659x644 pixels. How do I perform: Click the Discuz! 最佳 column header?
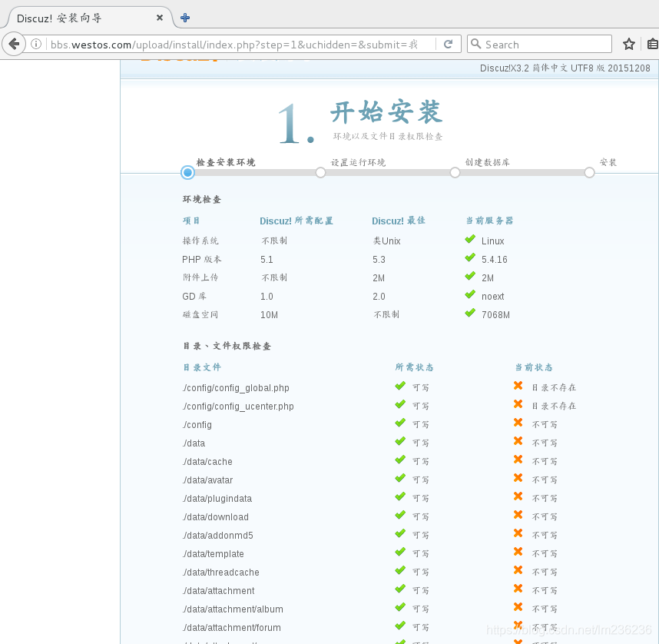399,221
